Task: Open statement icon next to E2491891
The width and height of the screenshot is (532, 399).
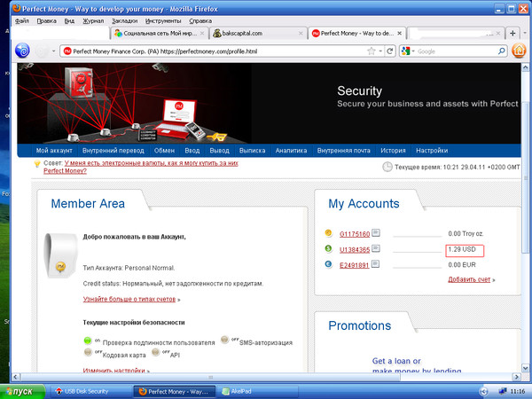Action: tap(375, 263)
